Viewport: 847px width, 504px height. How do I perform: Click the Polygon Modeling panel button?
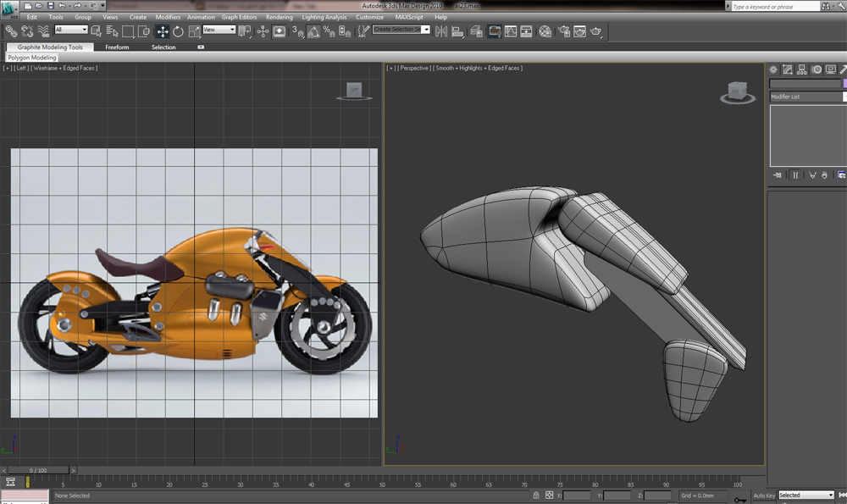tap(32, 58)
